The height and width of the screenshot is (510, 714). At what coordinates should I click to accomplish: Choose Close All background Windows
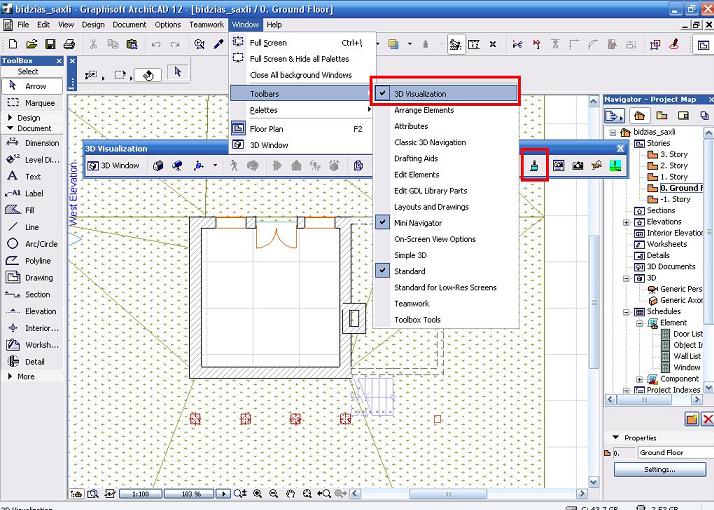tap(302, 75)
